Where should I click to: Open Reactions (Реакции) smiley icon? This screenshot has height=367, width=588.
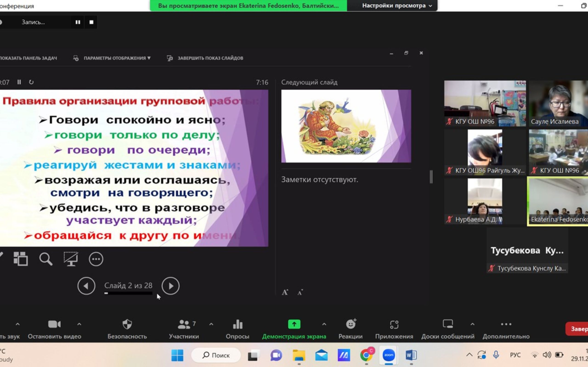(351, 324)
